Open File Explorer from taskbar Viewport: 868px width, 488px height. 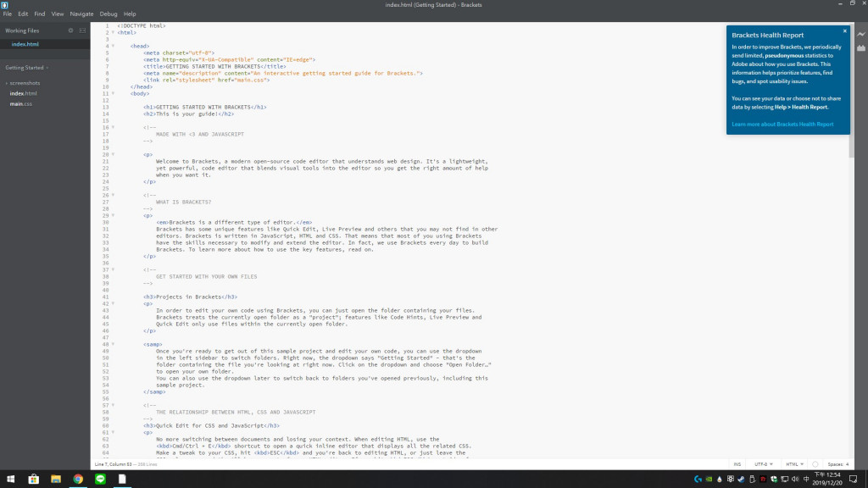pyautogui.click(x=56, y=480)
